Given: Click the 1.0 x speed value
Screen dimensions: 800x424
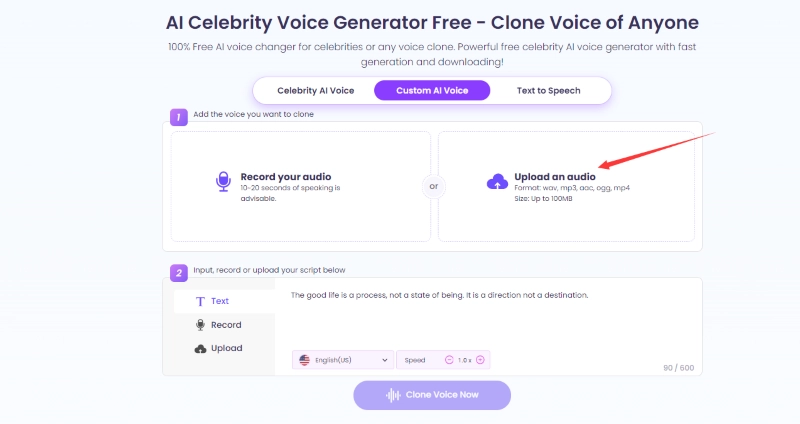Looking at the screenshot, I should tap(464, 360).
